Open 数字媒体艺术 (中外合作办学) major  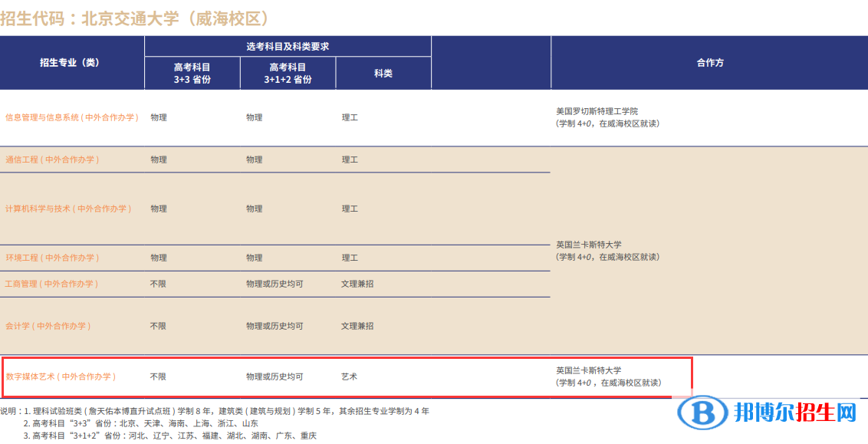click(x=61, y=377)
